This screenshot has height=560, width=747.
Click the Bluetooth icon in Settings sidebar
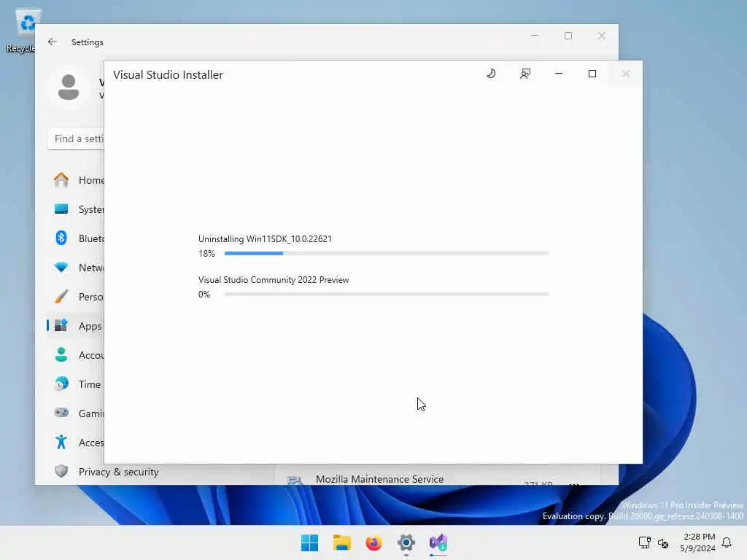[61, 238]
